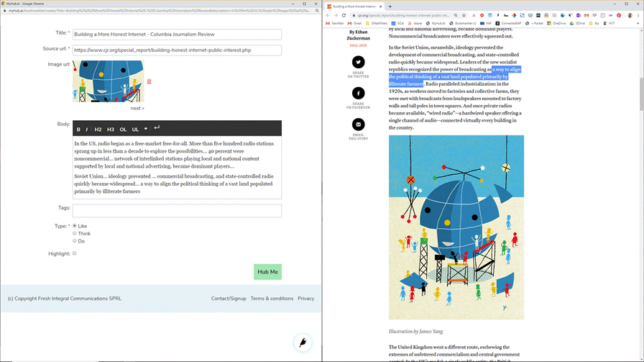
Task: Open OneDrive bookmark
Action: [557, 24]
